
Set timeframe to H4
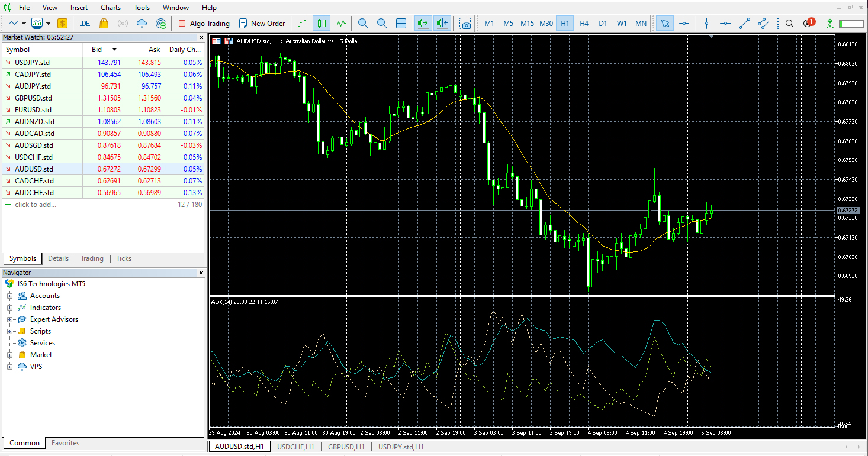(x=584, y=24)
